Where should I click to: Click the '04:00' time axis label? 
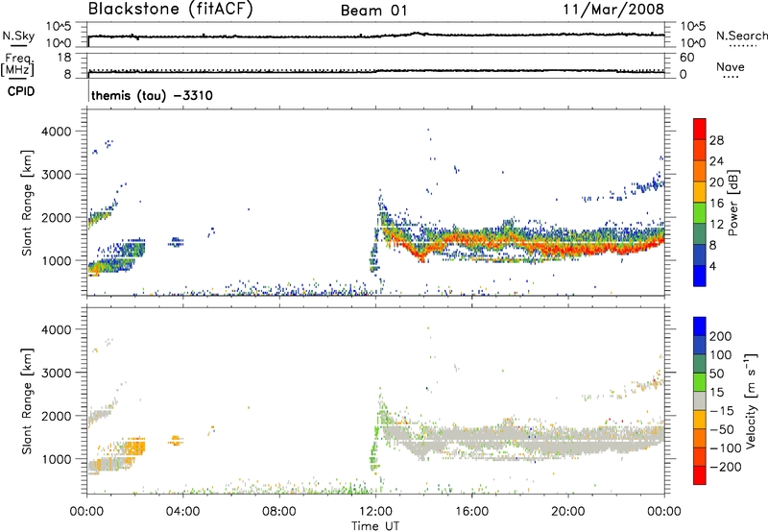pyautogui.click(x=182, y=512)
